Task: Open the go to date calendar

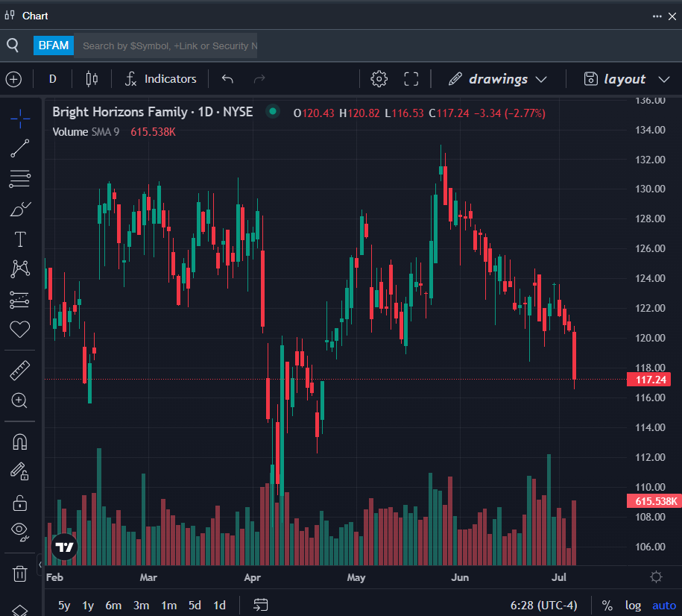Action: click(261, 605)
